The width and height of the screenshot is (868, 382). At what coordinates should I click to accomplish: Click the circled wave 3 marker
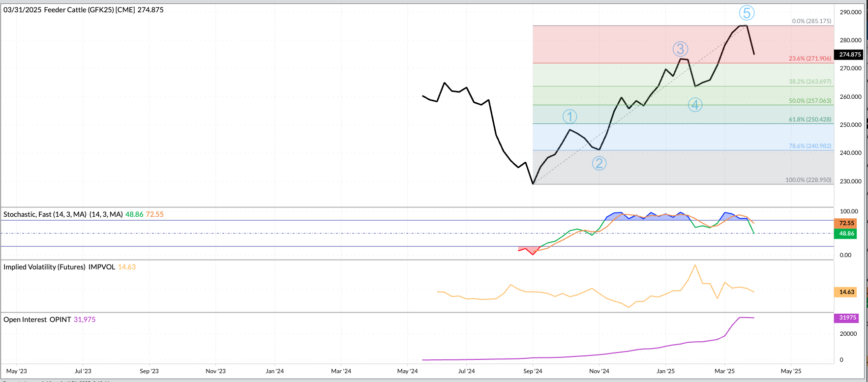(680, 49)
